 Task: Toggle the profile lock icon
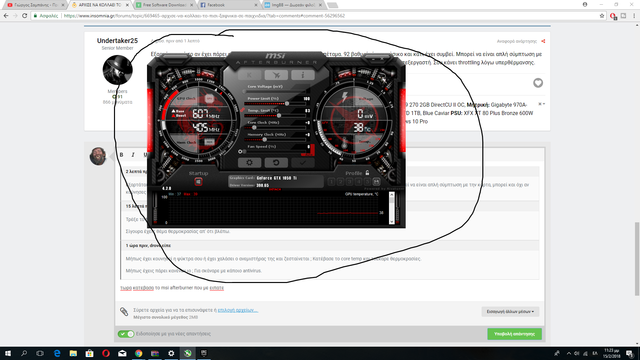point(367,173)
